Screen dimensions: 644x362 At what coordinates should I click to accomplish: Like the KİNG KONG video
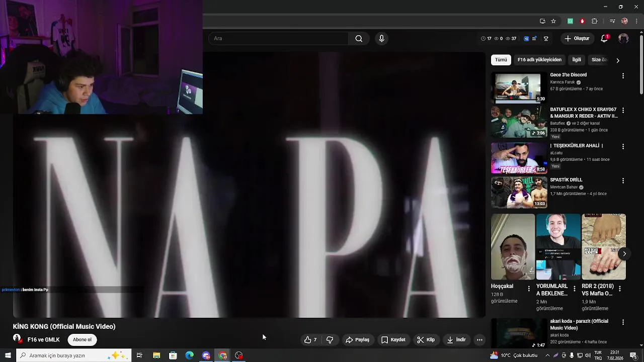pyautogui.click(x=310, y=340)
